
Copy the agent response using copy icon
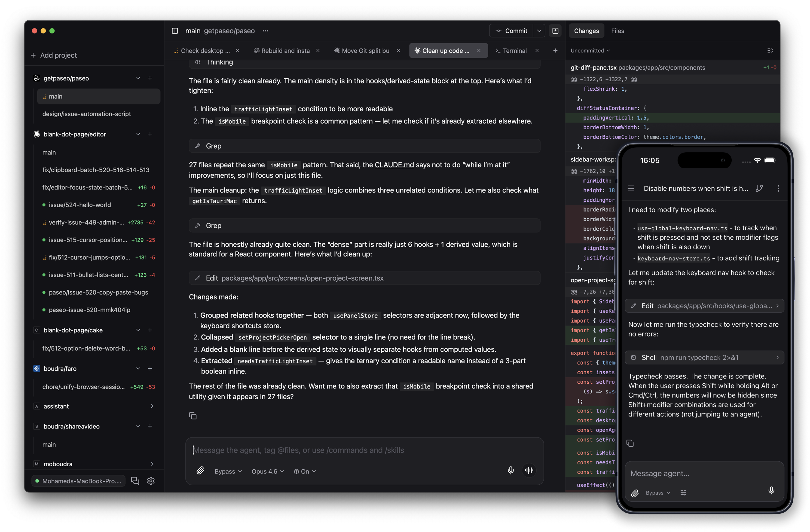tap(193, 416)
